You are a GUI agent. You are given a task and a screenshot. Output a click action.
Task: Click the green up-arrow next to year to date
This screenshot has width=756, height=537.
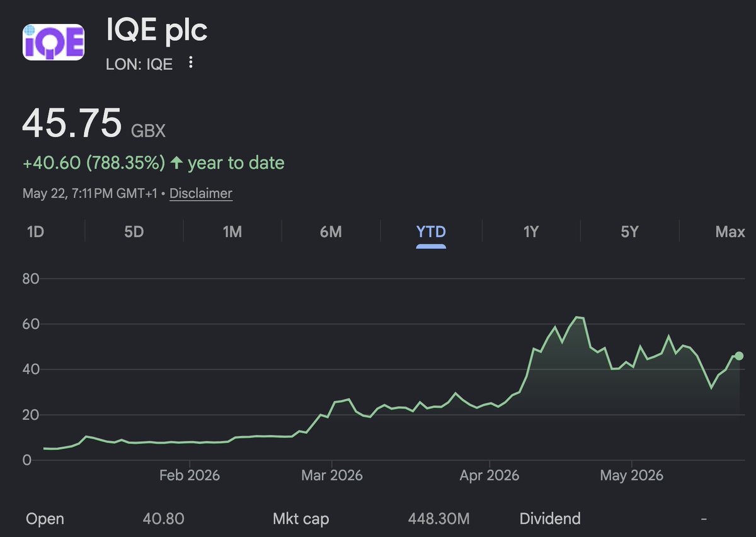tap(176, 163)
